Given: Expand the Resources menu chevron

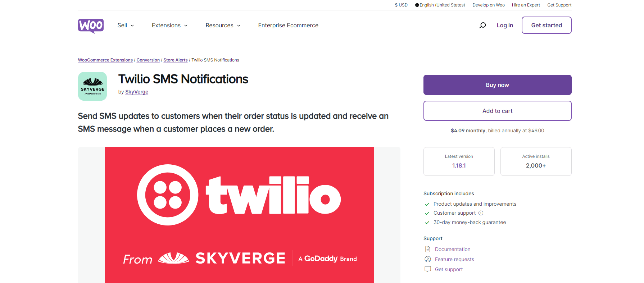Looking at the screenshot, I should click(x=239, y=26).
